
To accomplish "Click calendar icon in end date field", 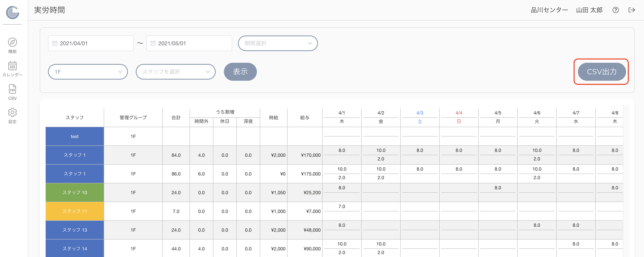I will click(153, 43).
